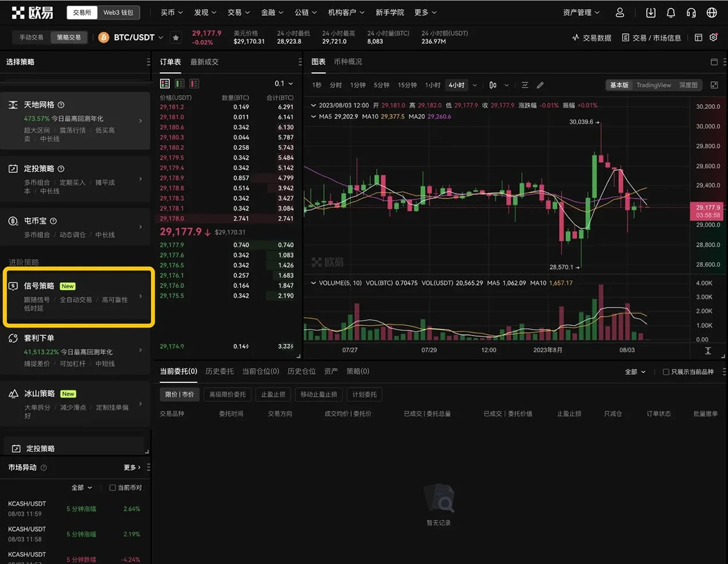Open chart indicators icon

(525, 85)
